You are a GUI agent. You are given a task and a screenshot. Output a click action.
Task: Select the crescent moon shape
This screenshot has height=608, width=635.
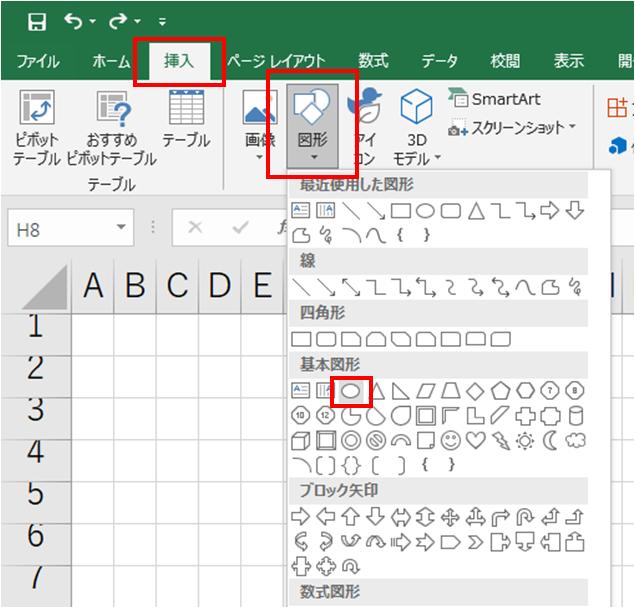click(549, 440)
